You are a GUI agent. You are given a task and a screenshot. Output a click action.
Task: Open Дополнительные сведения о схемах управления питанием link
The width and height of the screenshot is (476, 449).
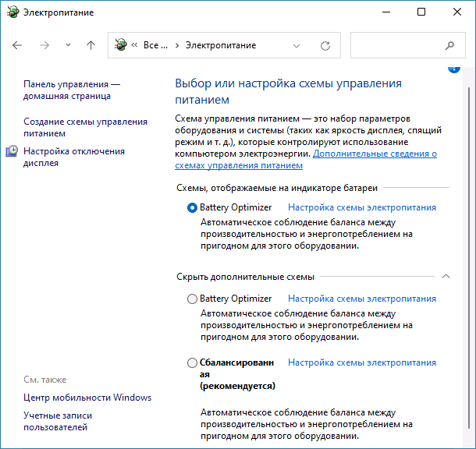coord(306,160)
